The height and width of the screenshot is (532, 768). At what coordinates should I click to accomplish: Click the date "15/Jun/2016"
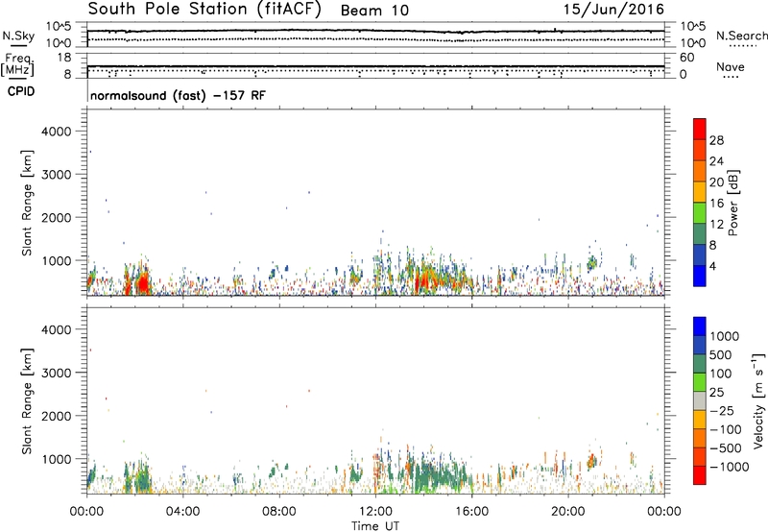point(613,10)
